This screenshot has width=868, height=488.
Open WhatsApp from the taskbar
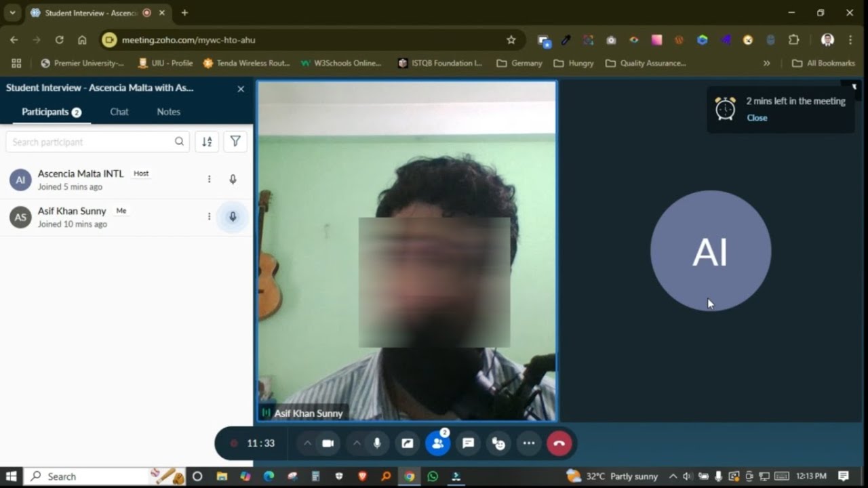coord(433,476)
